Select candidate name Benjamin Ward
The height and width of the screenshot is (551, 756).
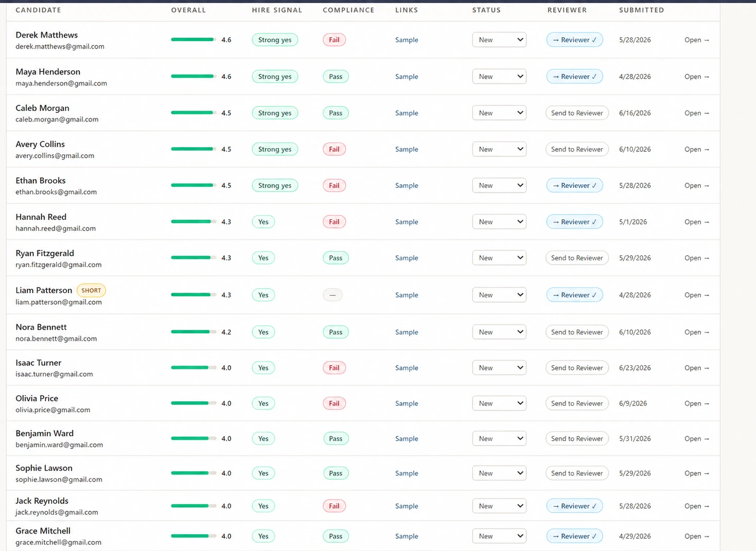pos(44,433)
